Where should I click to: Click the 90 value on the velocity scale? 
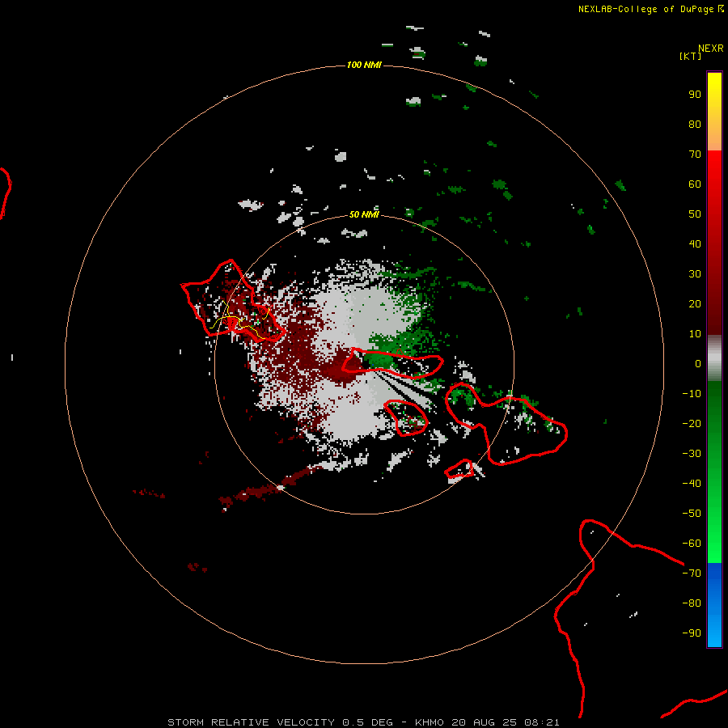click(695, 95)
